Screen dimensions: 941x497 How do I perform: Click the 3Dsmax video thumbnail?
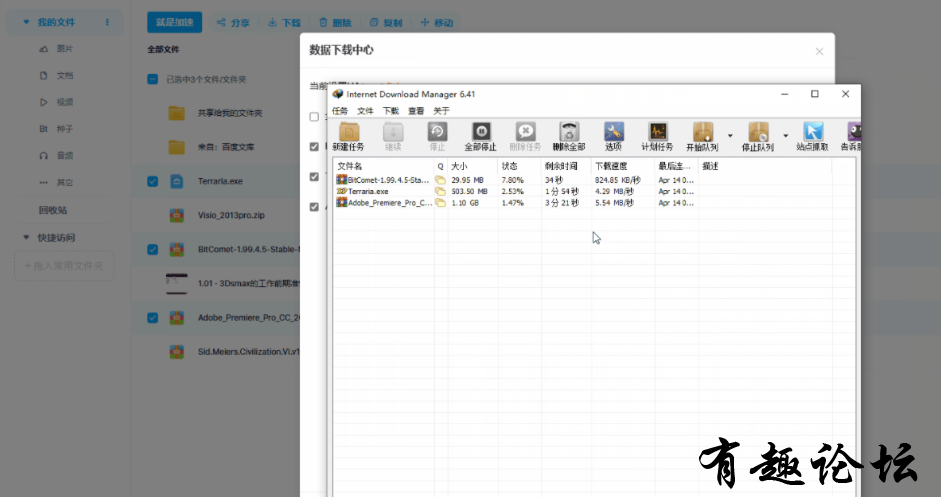pos(176,283)
